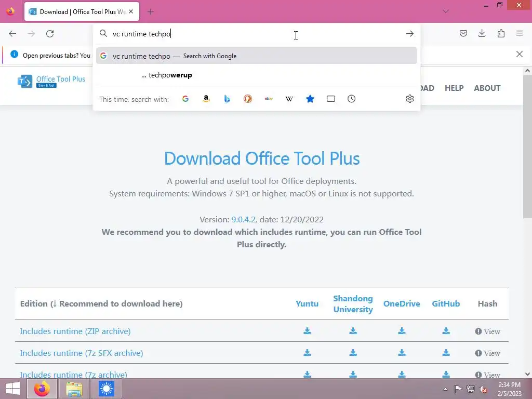Search open tabs with the tab icon
The image size is (532, 399).
[331, 99]
